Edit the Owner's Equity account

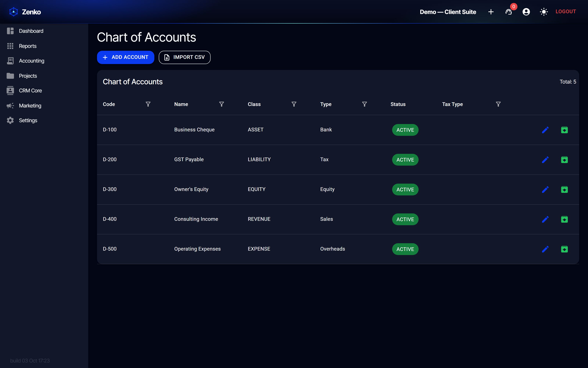(x=545, y=190)
